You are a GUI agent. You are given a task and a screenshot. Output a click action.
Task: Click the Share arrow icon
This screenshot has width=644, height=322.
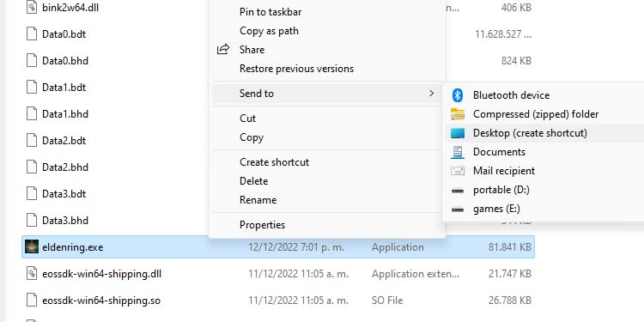point(222,50)
